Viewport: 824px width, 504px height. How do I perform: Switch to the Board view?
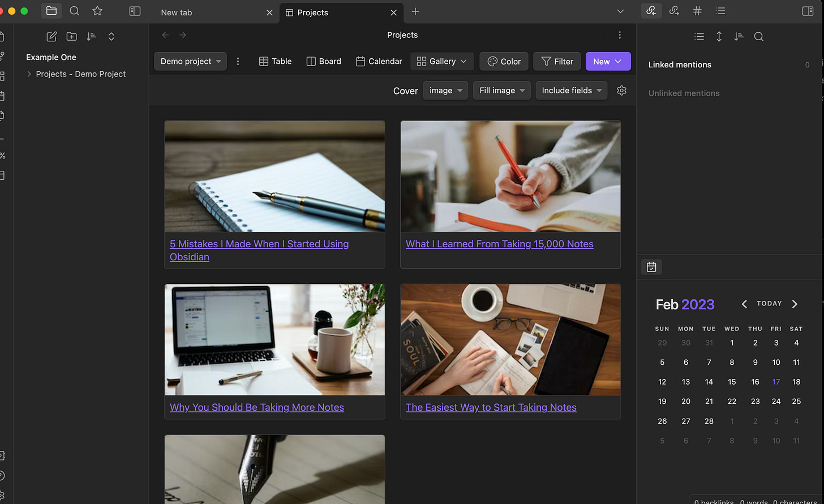[324, 61]
